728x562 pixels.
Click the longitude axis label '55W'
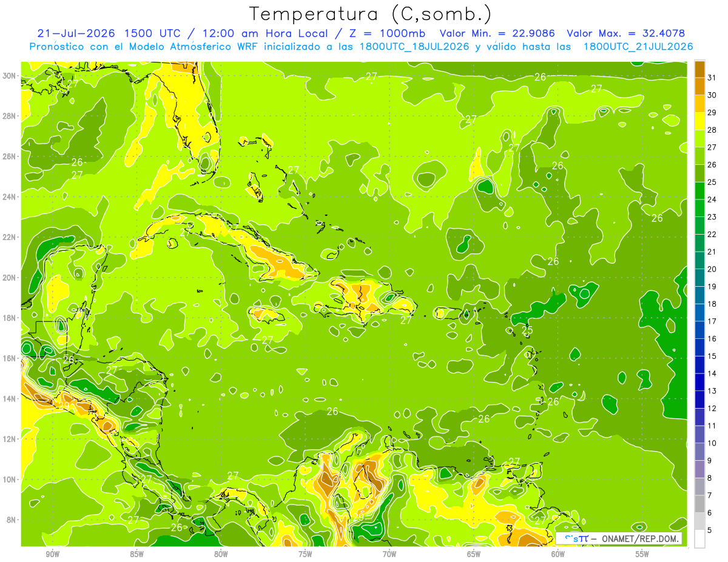coord(642,554)
